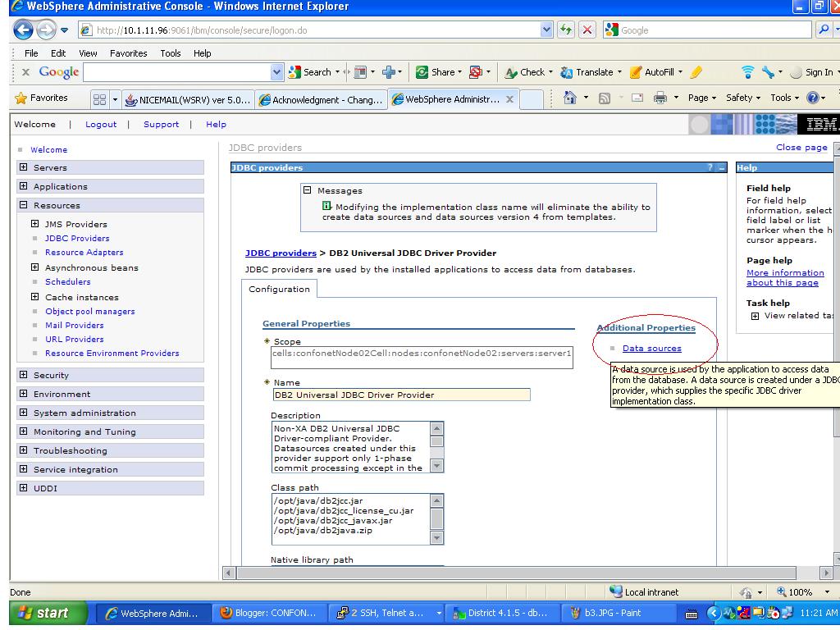Viewport: 840px width, 630px height.
Task: Click the Class path text area
Action: pos(351,518)
